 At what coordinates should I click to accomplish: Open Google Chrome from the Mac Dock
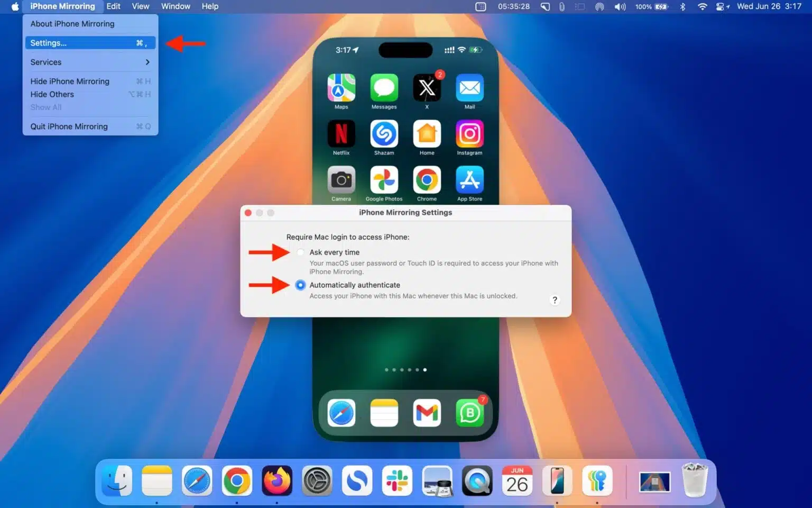click(237, 480)
